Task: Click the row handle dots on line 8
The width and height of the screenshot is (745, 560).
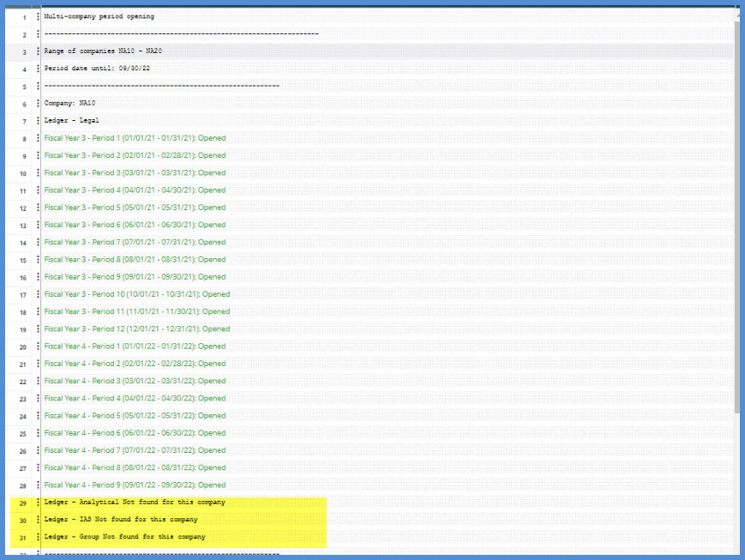Action: click(x=39, y=138)
